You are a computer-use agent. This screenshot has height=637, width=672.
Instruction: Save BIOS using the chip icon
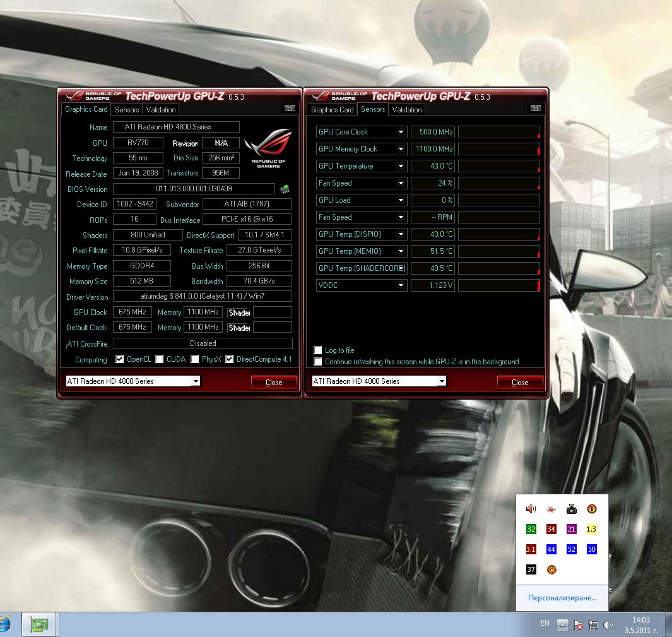coord(284,189)
